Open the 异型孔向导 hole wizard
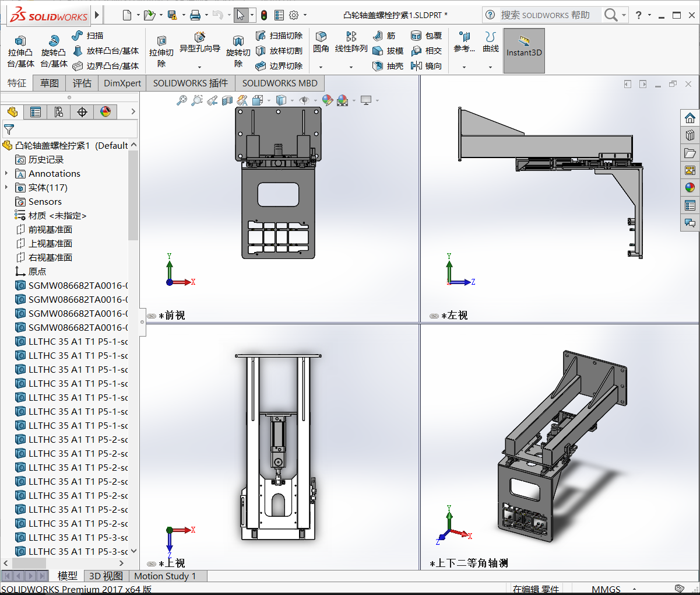This screenshot has width=700, height=595. (199, 43)
